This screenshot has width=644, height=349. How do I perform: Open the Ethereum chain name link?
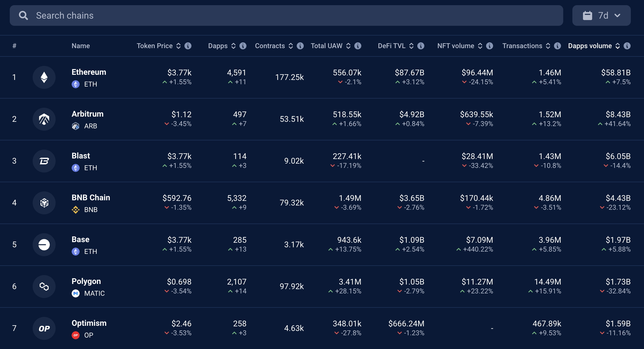coord(89,72)
